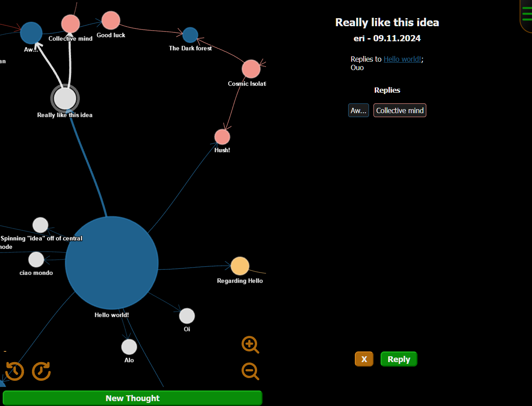
Task: Click the forward history clock icon
Action: click(41, 371)
